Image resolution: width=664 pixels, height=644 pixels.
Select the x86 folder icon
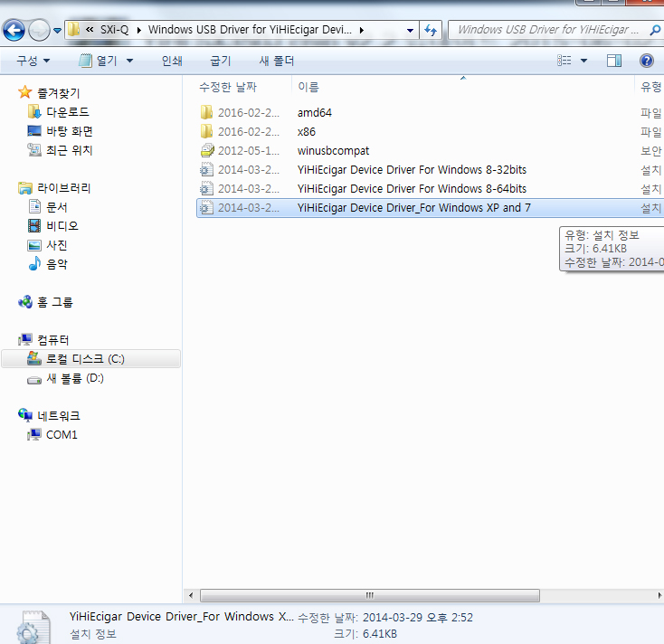click(206, 131)
